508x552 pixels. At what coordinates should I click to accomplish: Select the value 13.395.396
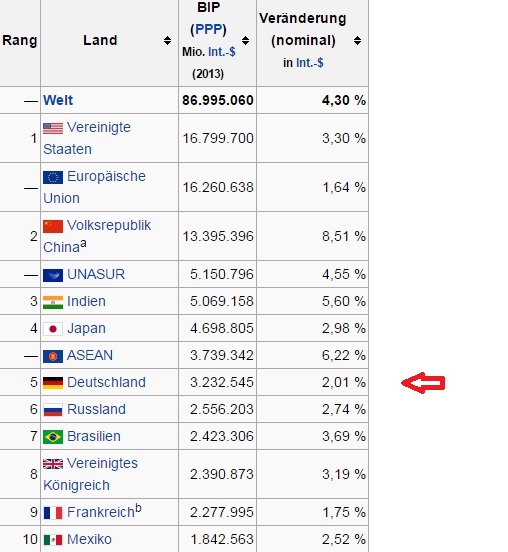coord(218,236)
